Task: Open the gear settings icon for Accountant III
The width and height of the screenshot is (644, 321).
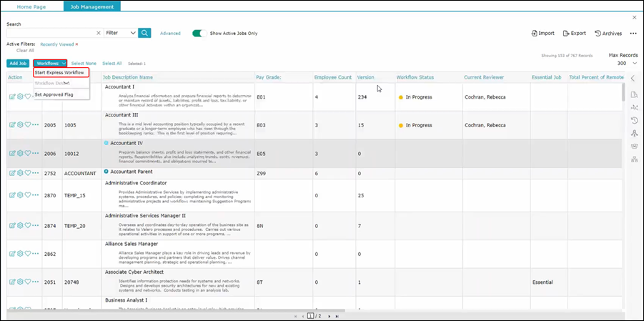Action: (x=20, y=124)
